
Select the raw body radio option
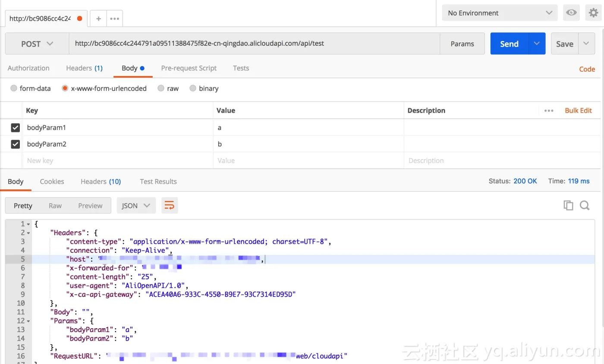click(x=161, y=88)
